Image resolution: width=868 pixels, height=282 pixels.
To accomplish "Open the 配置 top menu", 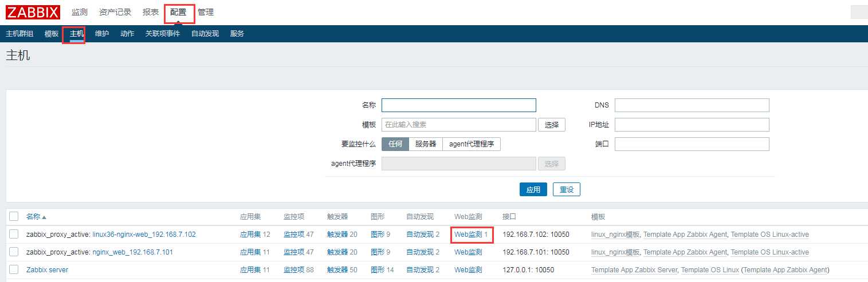I will (178, 12).
